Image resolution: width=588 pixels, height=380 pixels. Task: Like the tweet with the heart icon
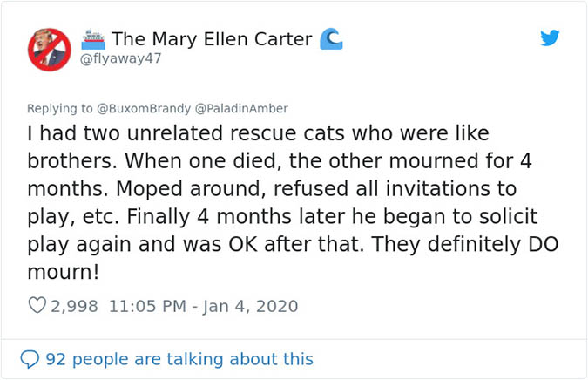(x=37, y=306)
